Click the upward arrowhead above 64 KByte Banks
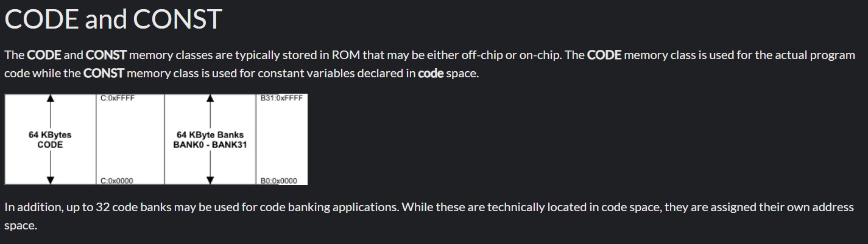Screen dimensions: 868x244 pos(210,98)
